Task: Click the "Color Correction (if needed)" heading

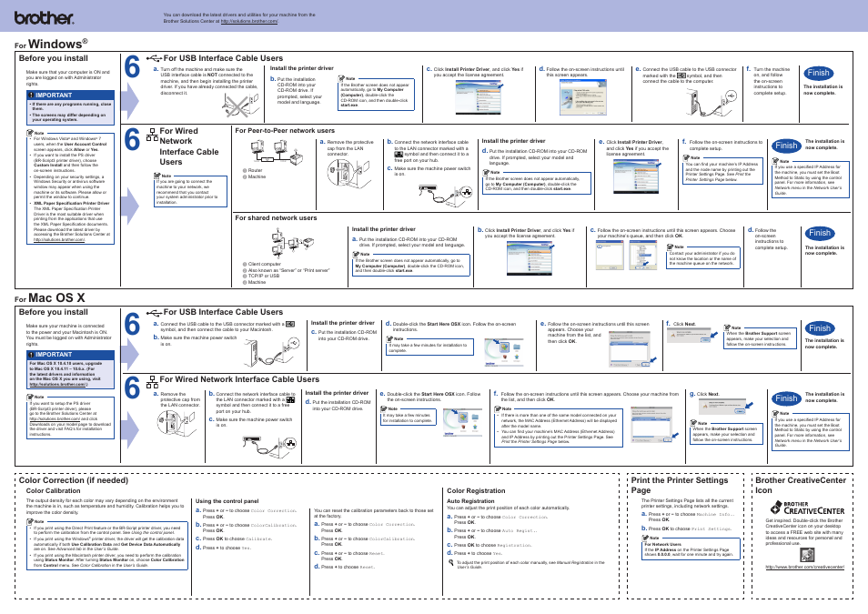Action: [x=74, y=480]
